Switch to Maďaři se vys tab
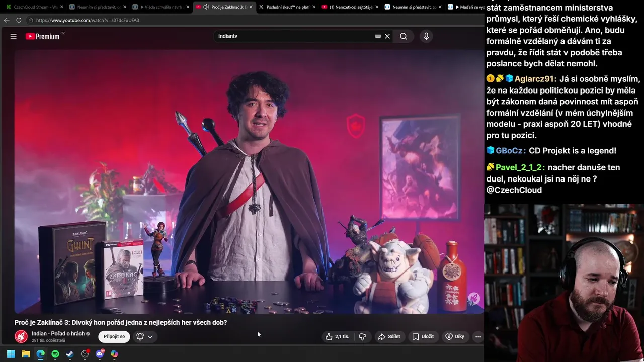Viewport: 644px width, 362px height. [x=465, y=7]
